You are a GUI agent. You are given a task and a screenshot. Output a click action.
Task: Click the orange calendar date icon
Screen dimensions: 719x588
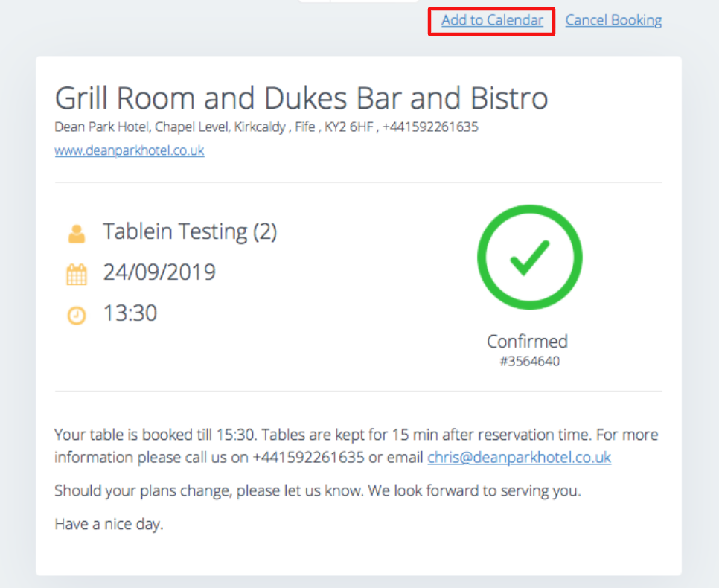coord(77,275)
